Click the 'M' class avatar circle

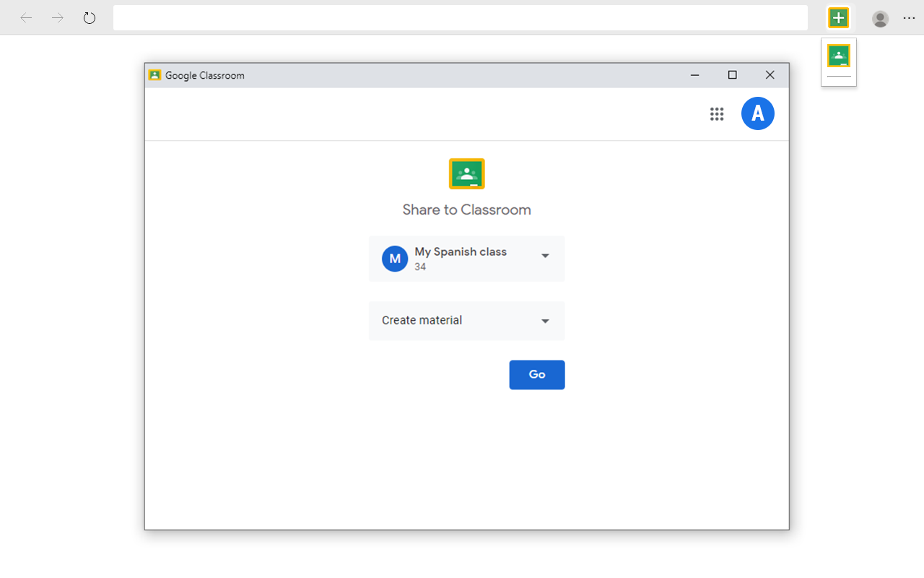(x=395, y=259)
